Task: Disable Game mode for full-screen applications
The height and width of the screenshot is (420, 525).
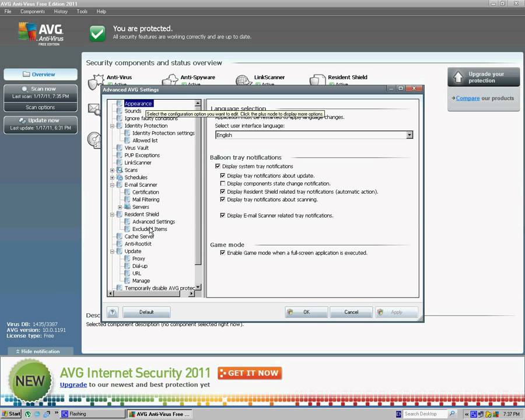Action: (223, 253)
